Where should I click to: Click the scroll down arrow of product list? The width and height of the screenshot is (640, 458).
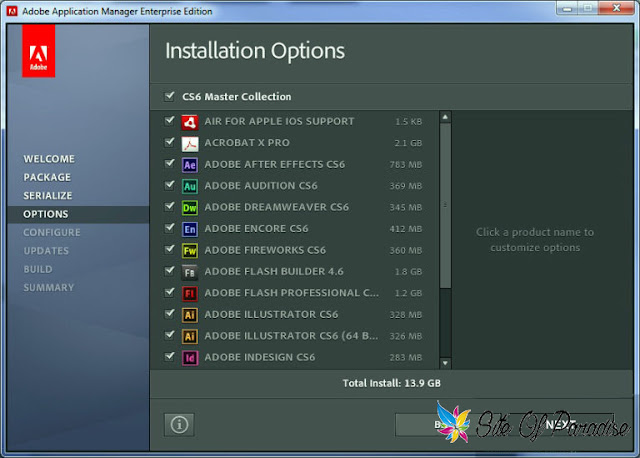click(x=445, y=362)
